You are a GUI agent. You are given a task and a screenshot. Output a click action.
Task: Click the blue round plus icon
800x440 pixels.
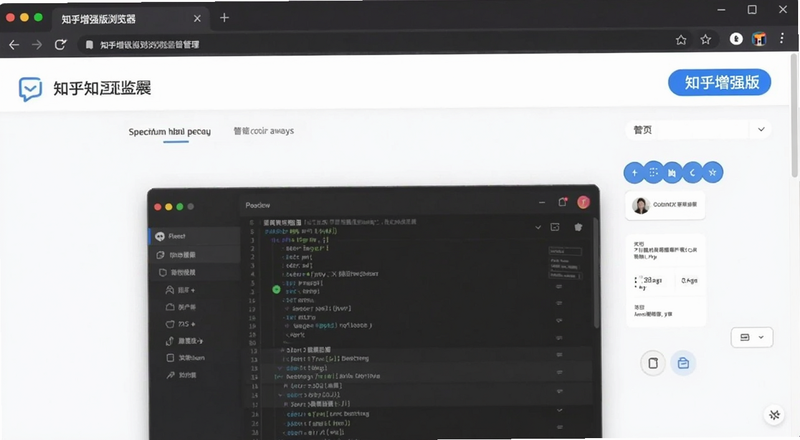pyautogui.click(x=634, y=173)
